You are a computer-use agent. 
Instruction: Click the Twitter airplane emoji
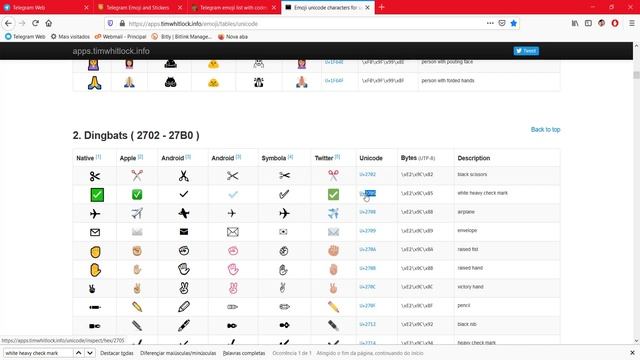coord(333,213)
